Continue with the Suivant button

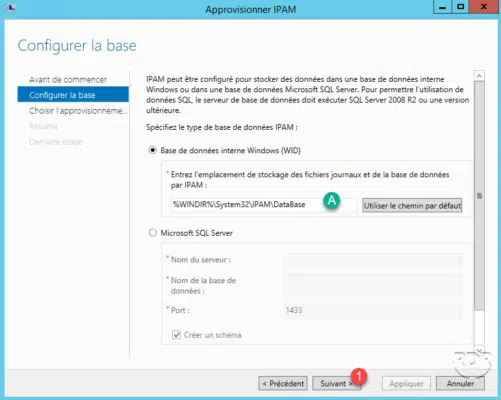(336, 383)
